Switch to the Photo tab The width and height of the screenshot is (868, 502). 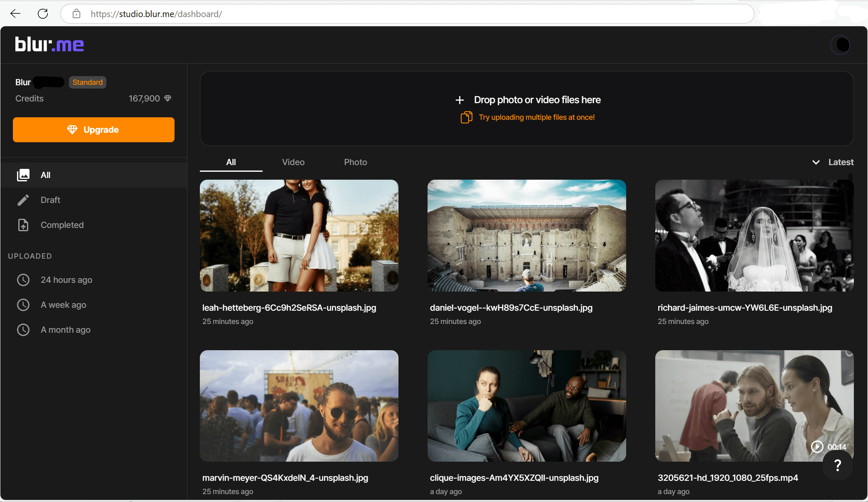tap(355, 162)
